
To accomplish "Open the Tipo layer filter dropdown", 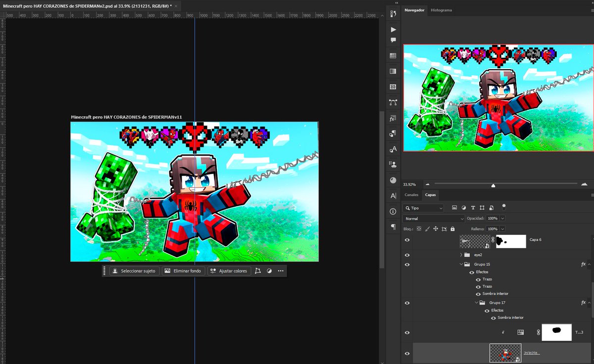I will [423, 208].
